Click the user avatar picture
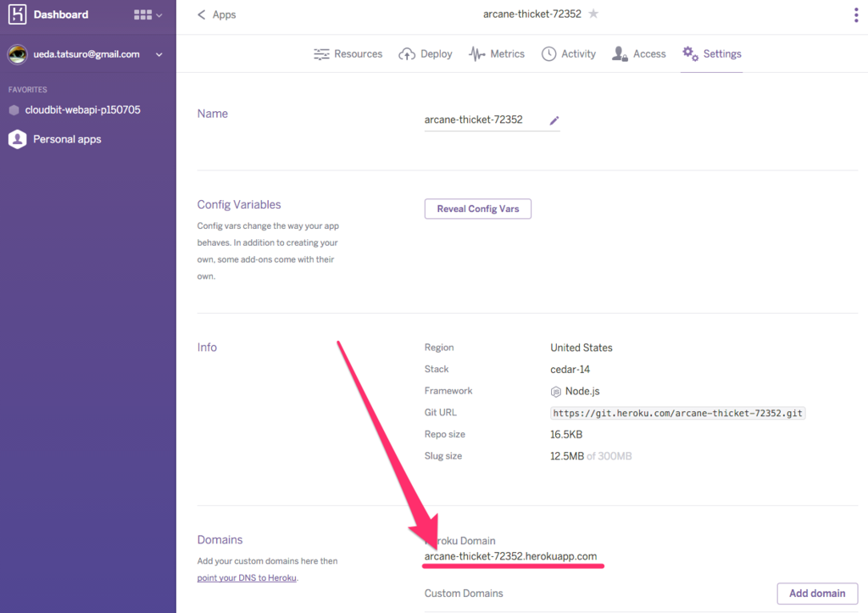Viewport: 868px width, 613px height. tap(17, 54)
